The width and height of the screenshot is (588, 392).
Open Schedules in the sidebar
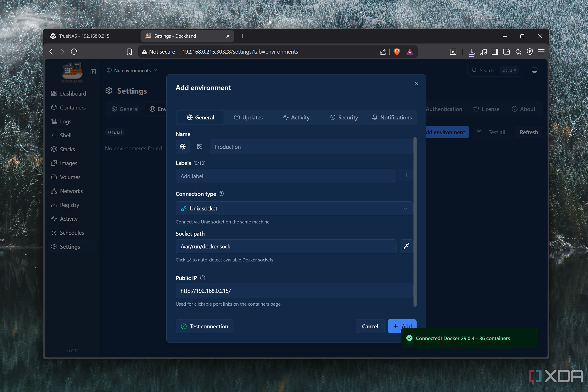tap(68, 233)
